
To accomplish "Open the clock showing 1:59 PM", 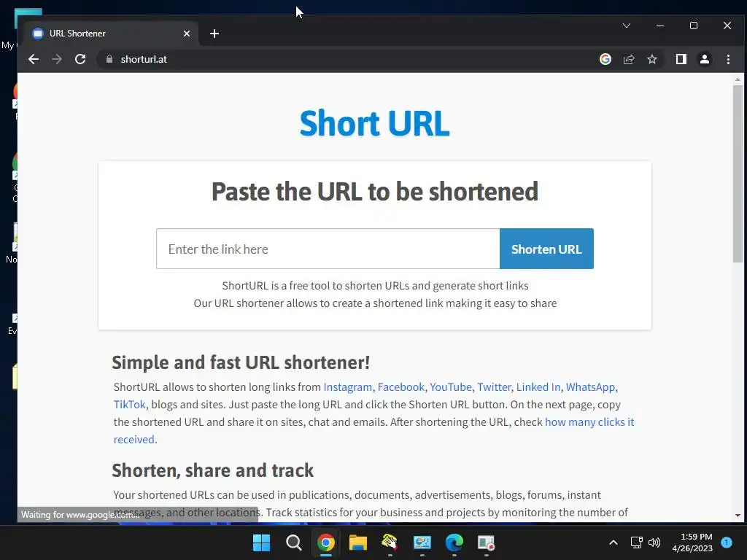I will (692, 542).
